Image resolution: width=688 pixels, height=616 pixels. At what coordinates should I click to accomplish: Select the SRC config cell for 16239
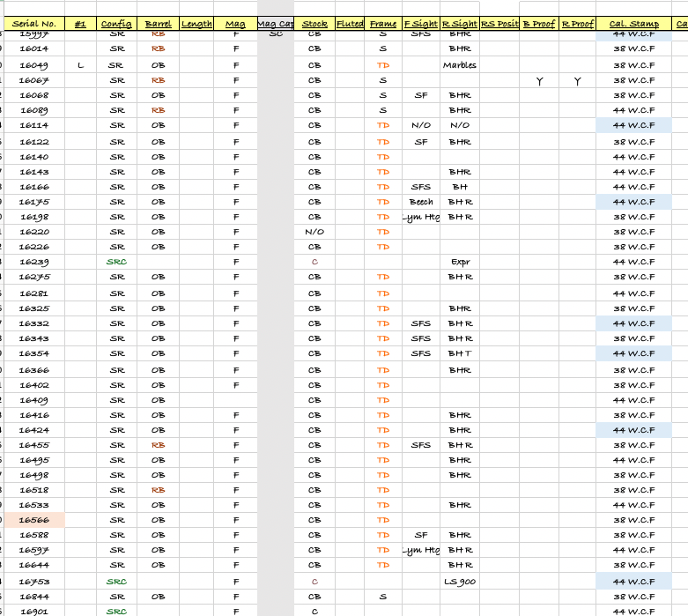(116, 262)
